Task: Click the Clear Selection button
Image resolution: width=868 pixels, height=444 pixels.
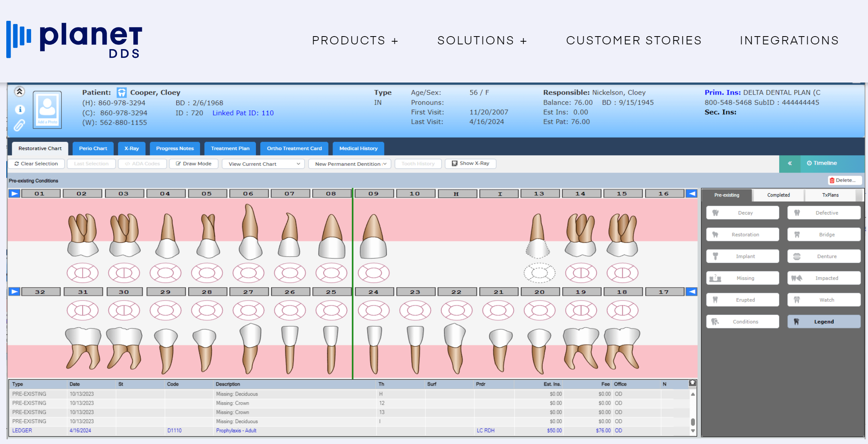Action: [36, 163]
